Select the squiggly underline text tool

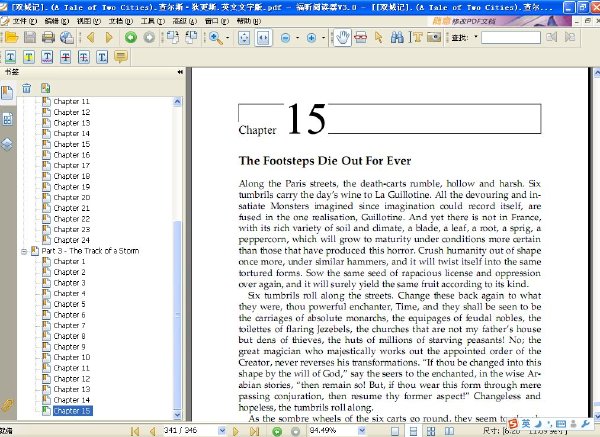[x=47, y=57]
